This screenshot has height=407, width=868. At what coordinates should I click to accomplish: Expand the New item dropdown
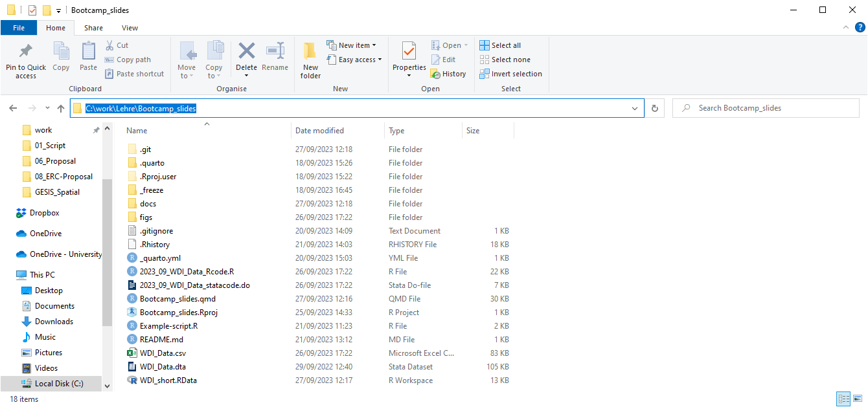click(x=374, y=45)
